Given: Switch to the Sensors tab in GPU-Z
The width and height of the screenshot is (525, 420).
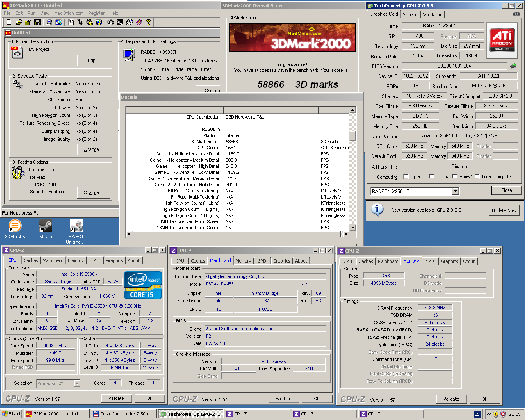Looking at the screenshot, I should [x=411, y=14].
